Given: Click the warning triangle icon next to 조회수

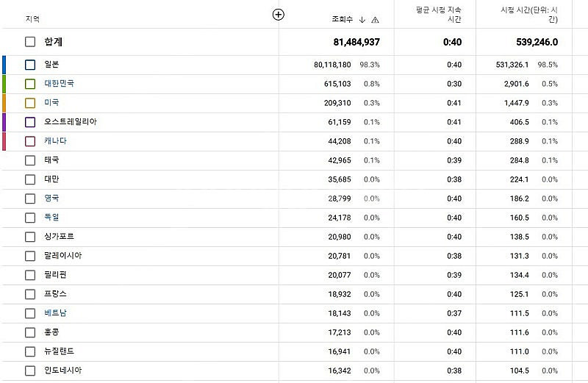Looking at the screenshot, I should pyautogui.click(x=375, y=20).
